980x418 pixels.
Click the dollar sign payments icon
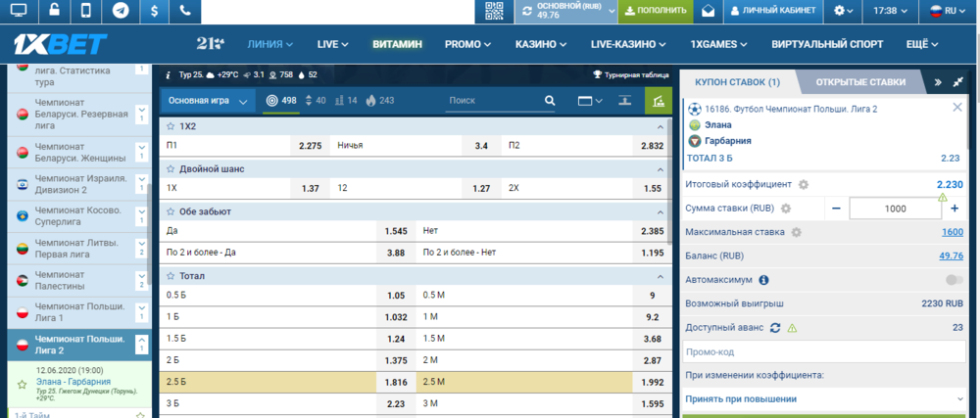(154, 11)
